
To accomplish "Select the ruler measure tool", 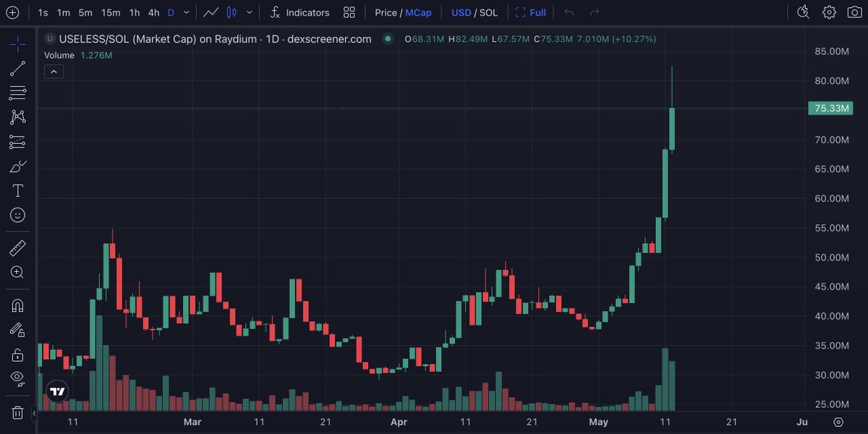I will coord(18,248).
